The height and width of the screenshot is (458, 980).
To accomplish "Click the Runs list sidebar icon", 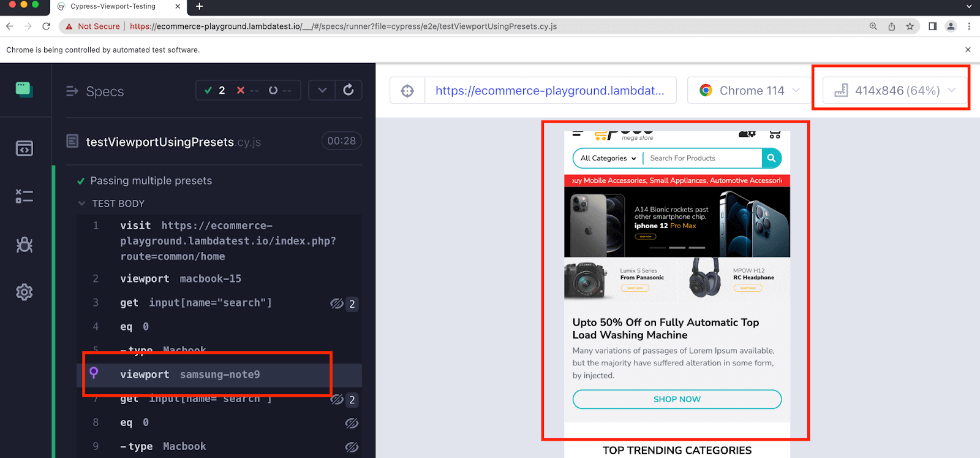I will click(x=24, y=196).
